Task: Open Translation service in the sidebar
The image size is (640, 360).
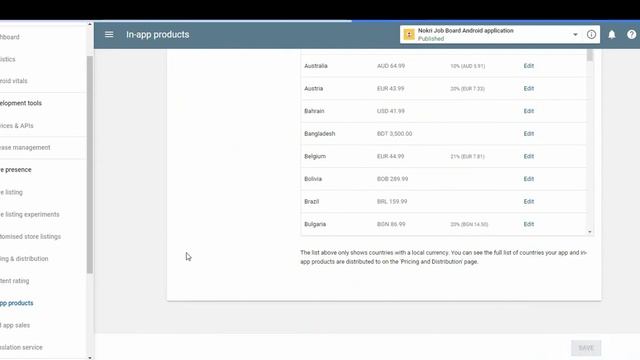Action: pos(21,347)
